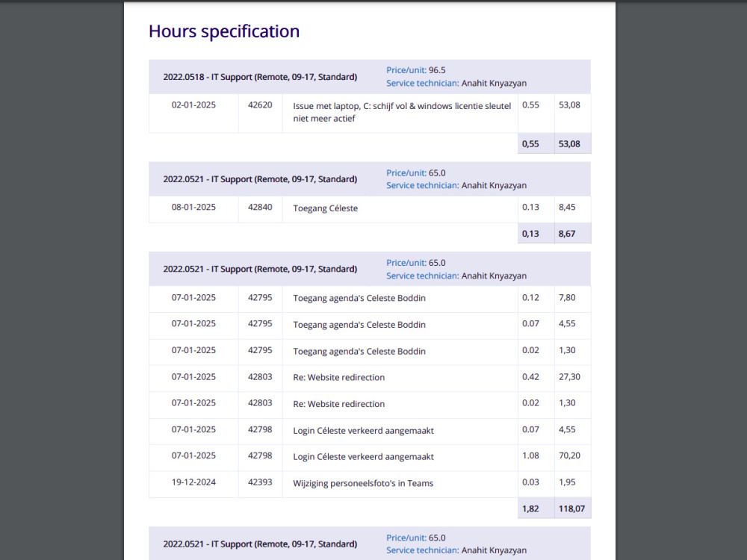
Task: Click ticket number 42620
Action: point(260,105)
